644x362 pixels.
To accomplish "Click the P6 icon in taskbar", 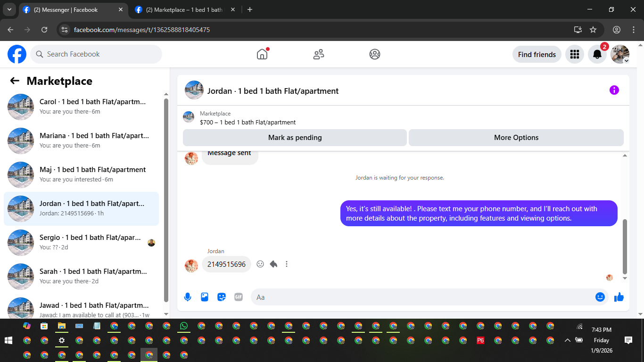I will point(480,340).
